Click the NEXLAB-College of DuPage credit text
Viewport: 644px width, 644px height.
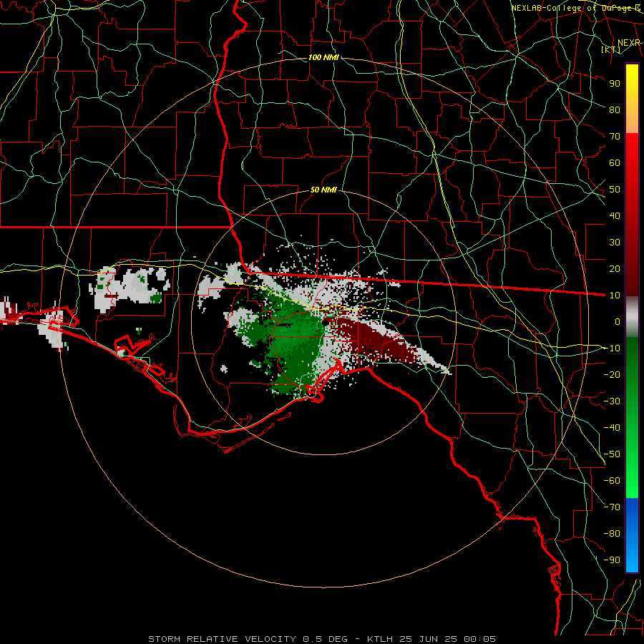575,8
